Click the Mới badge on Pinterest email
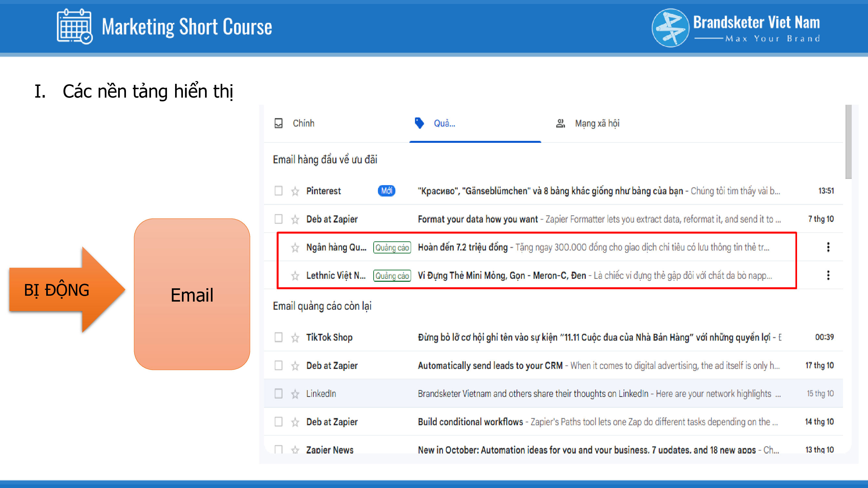This screenshot has width=868, height=488. [387, 191]
